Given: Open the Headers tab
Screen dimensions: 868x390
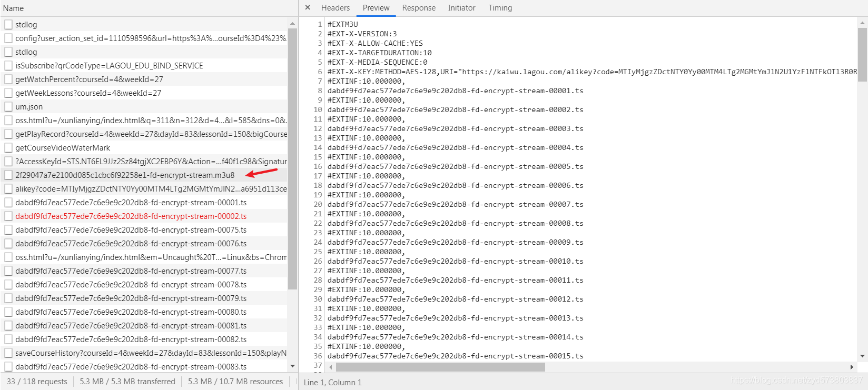Looking at the screenshot, I should (x=336, y=8).
